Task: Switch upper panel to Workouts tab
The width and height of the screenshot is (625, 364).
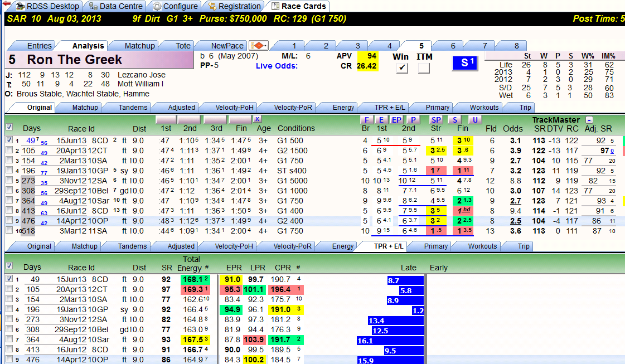Action: tap(484, 107)
